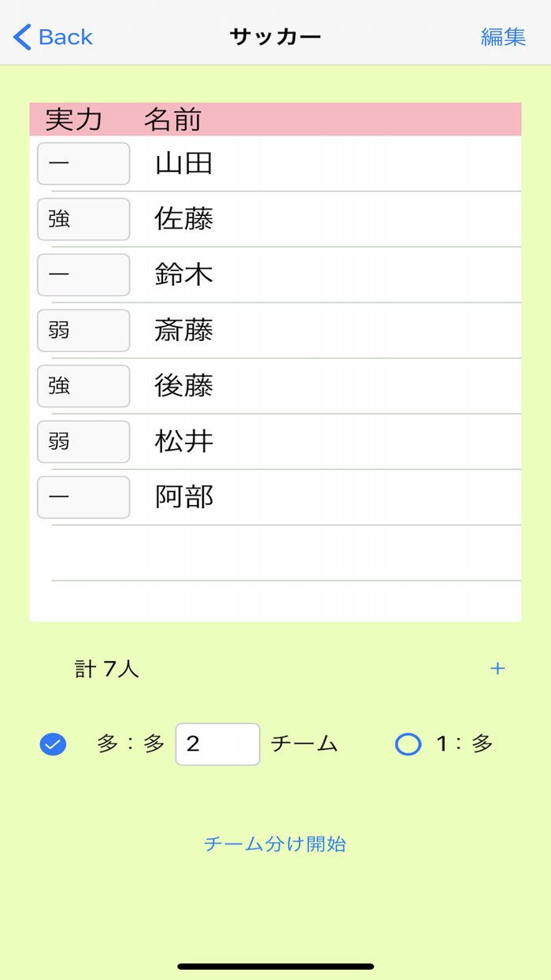Viewport: 551px width, 980px height.
Task: Open the 強 strength selector beside 佐藤
Action: pyautogui.click(x=83, y=219)
